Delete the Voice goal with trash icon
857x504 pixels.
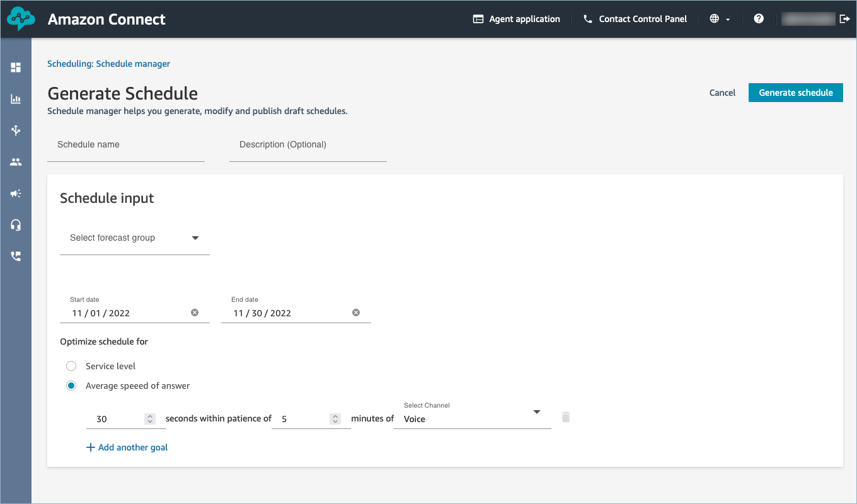[565, 417]
